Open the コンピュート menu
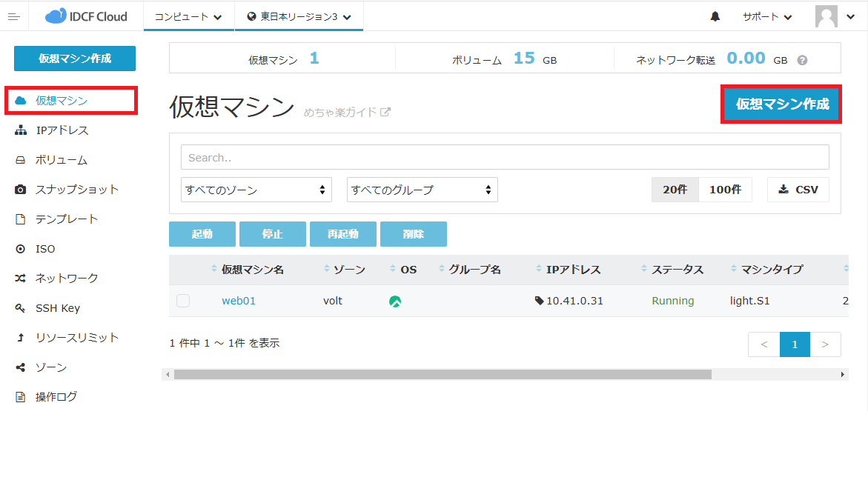This screenshot has width=868, height=480. point(188,16)
